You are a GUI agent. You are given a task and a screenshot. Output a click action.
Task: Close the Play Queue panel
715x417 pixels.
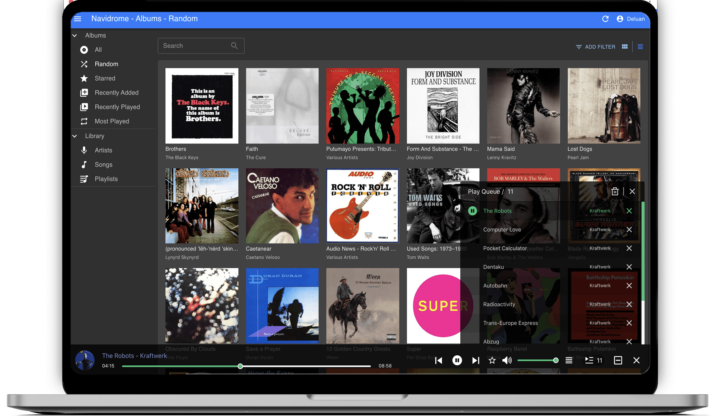point(632,192)
